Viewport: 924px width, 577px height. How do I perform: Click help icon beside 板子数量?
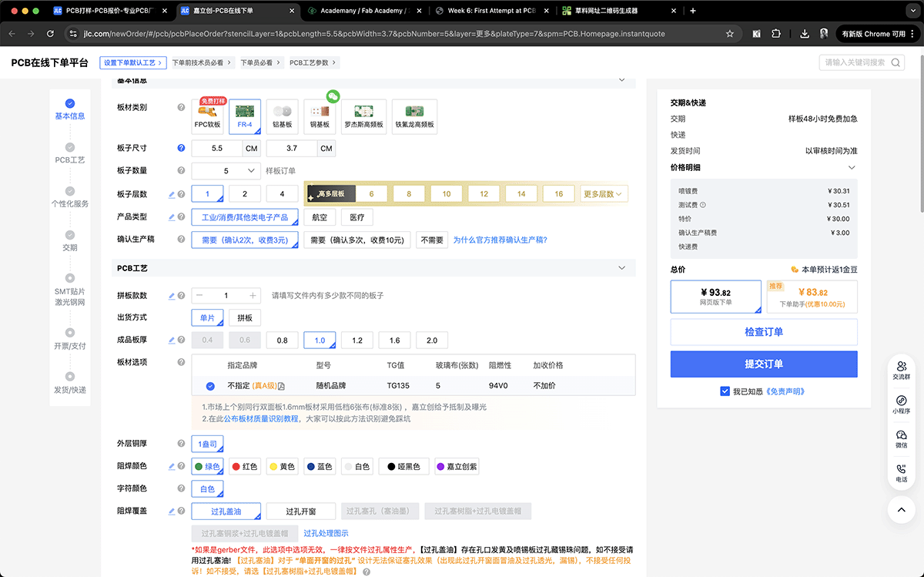(x=181, y=170)
